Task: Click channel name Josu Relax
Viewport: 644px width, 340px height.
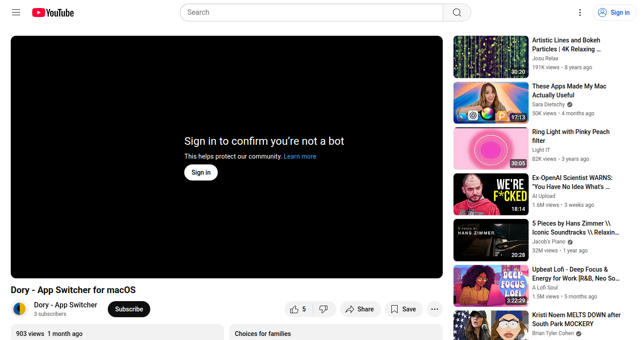Action: point(545,59)
